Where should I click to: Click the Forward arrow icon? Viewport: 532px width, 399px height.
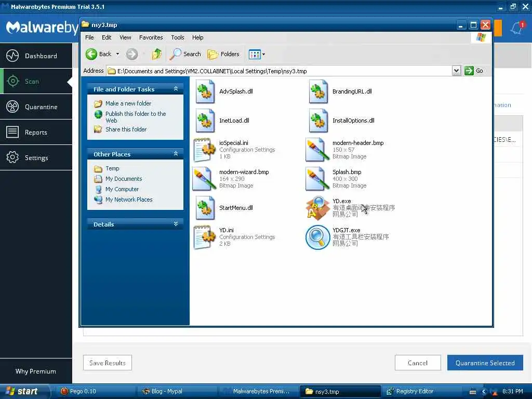pos(132,54)
